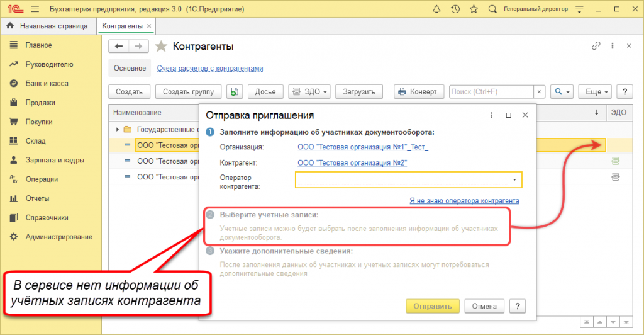Open notifications bell icon
The height and width of the screenshot is (335, 644).
436,9
